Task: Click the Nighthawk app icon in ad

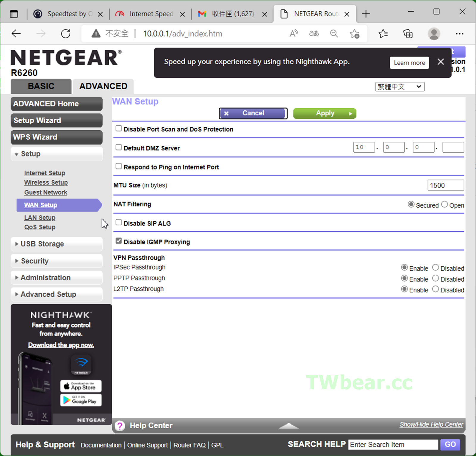Action: pyautogui.click(x=81, y=365)
